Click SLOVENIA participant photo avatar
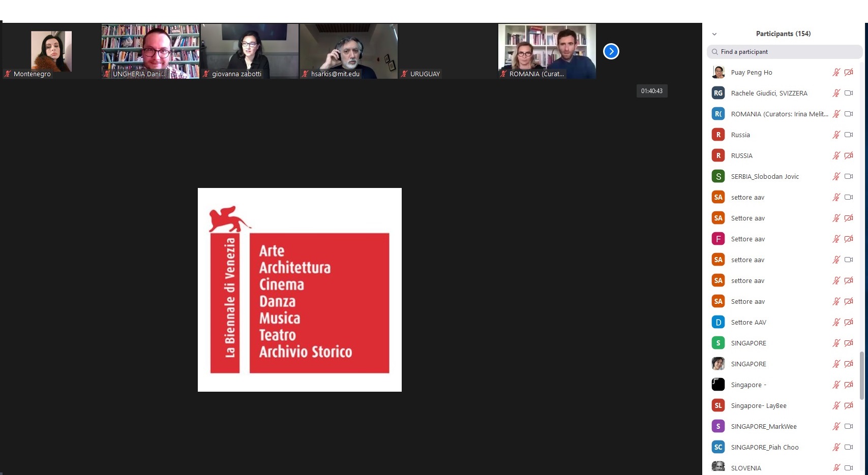This screenshot has width=868, height=475. click(718, 467)
